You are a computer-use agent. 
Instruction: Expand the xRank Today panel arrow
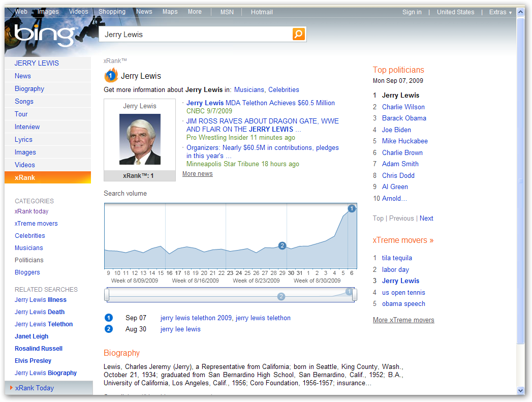11,388
